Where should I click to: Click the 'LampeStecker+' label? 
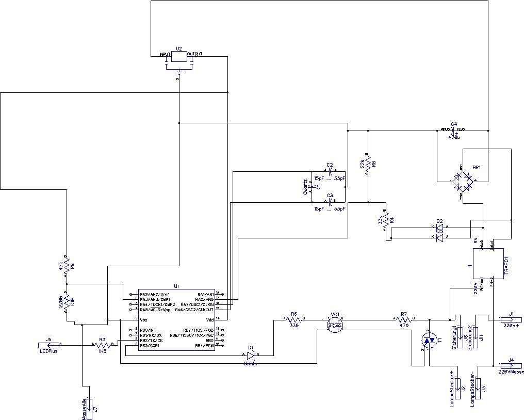pos(451,389)
